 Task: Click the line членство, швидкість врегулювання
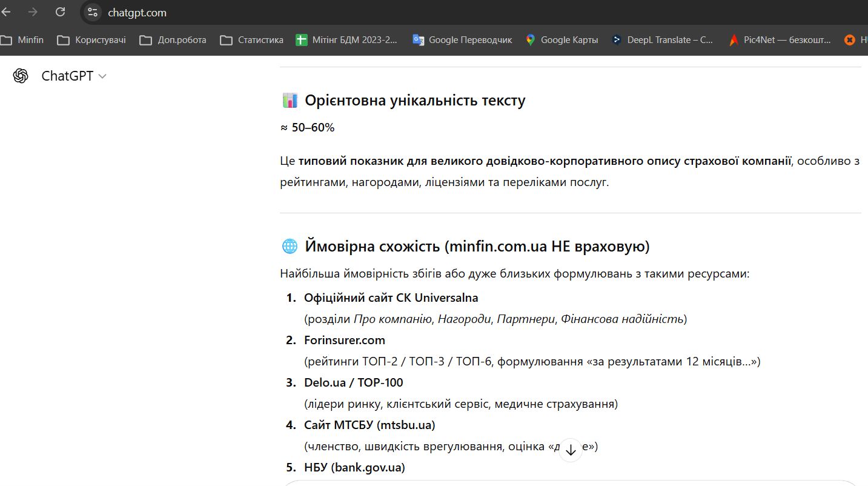(451, 447)
